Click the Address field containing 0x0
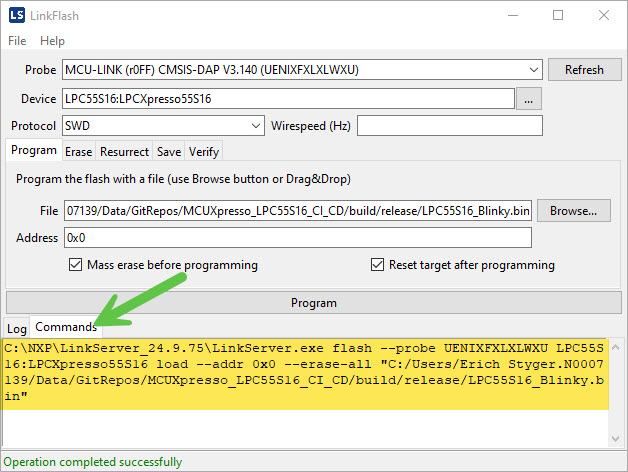This screenshot has height=472, width=628. pyautogui.click(x=297, y=238)
